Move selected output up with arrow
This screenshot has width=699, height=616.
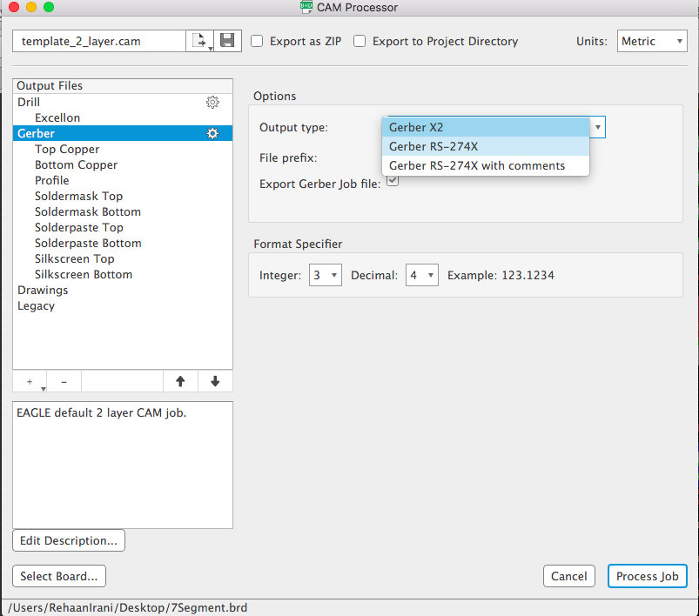point(180,382)
